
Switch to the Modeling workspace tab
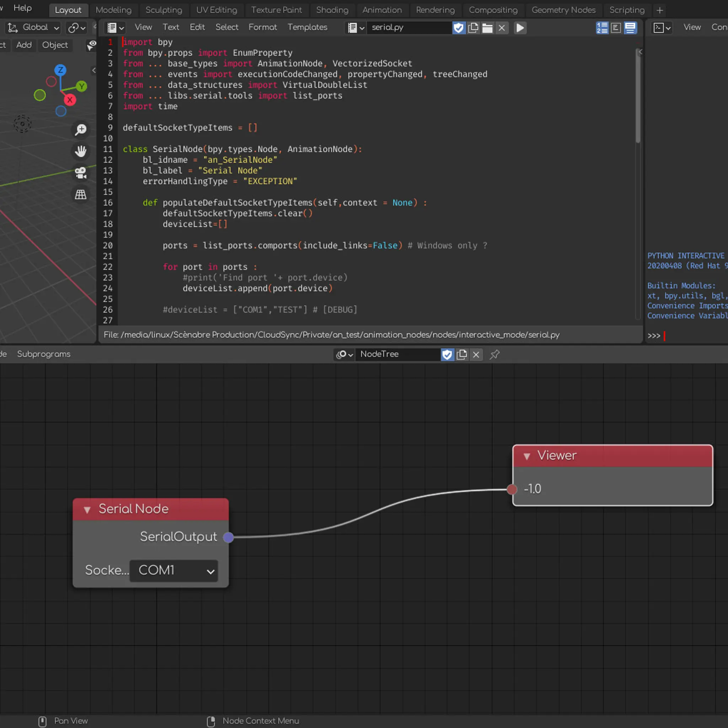(113, 10)
